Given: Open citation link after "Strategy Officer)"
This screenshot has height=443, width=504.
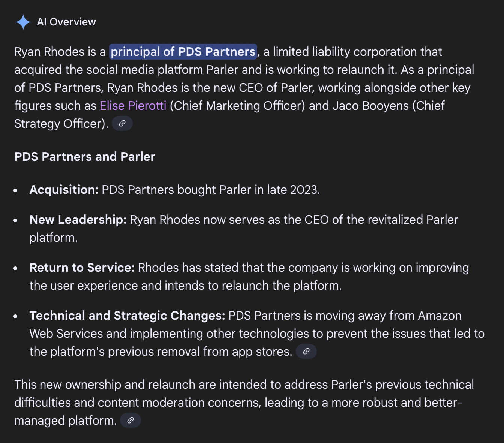Looking at the screenshot, I should 122,124.
